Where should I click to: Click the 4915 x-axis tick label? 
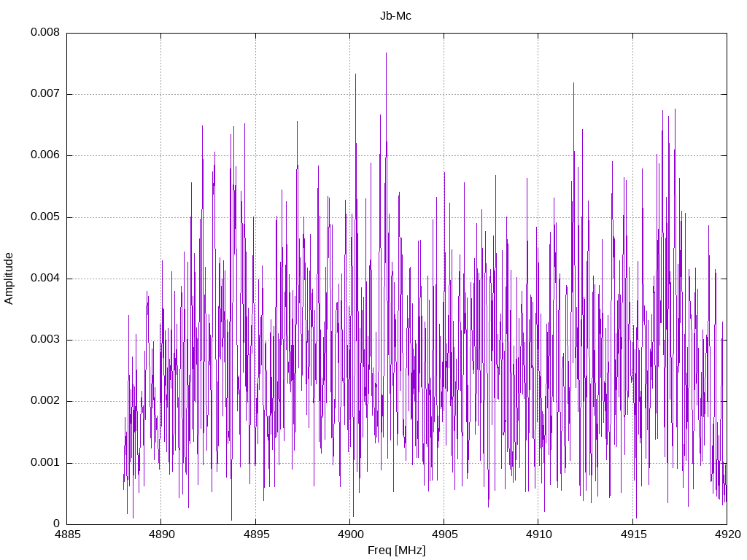[632, 534]
